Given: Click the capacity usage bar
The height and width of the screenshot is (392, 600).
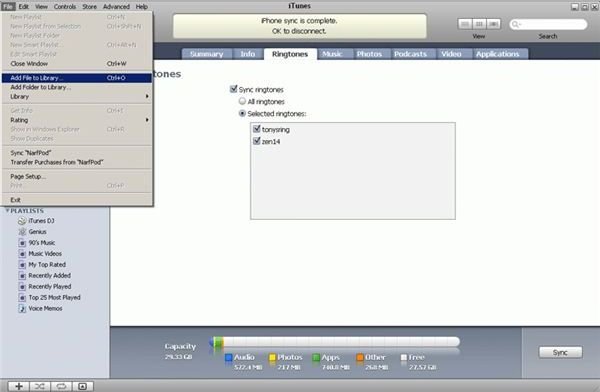Looking at the screenshot, I should point(335,342).
